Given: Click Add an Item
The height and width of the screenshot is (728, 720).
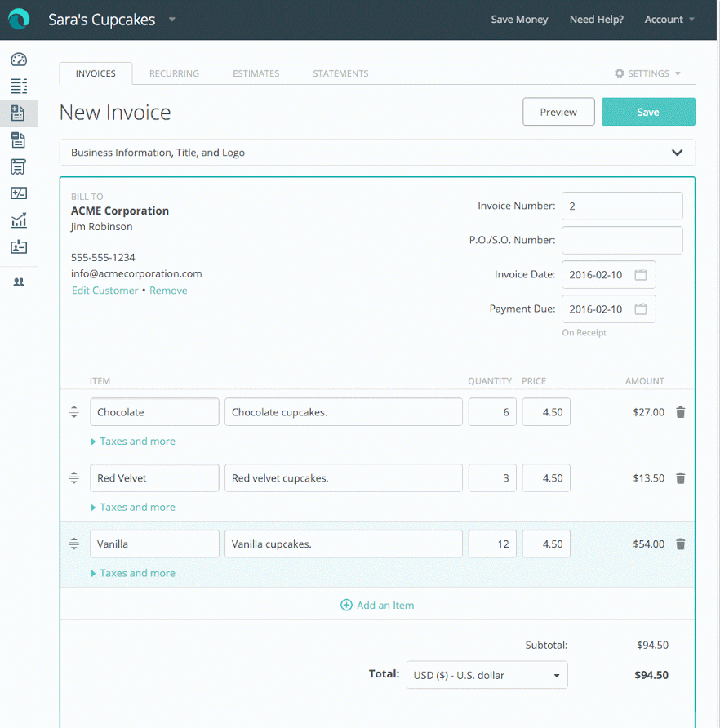Looking at the screenshot, I should 377,606.
